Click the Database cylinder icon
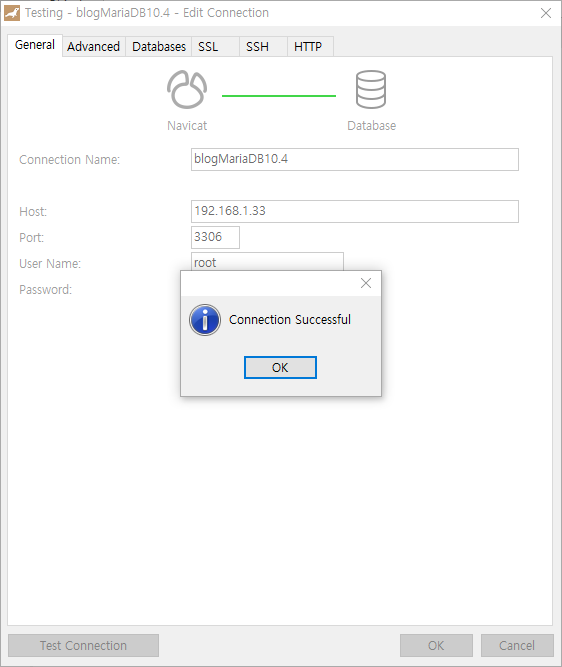 371,90
